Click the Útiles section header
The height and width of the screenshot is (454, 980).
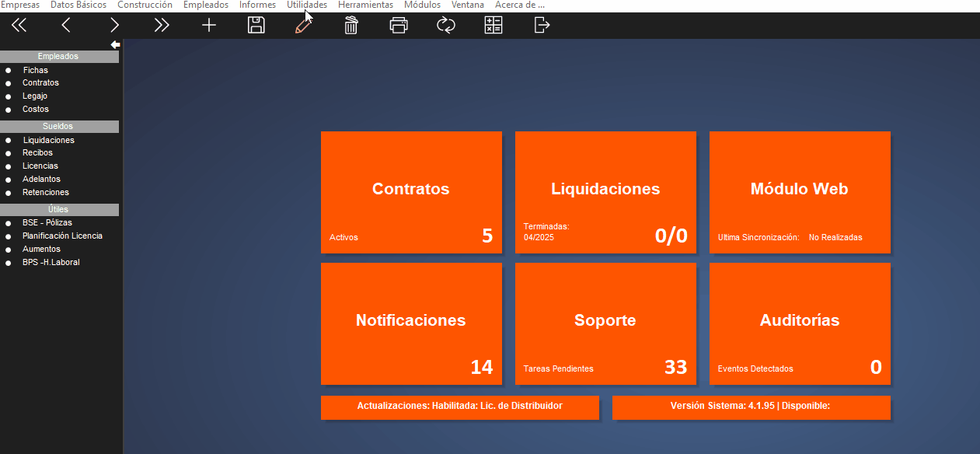point(59,209)
